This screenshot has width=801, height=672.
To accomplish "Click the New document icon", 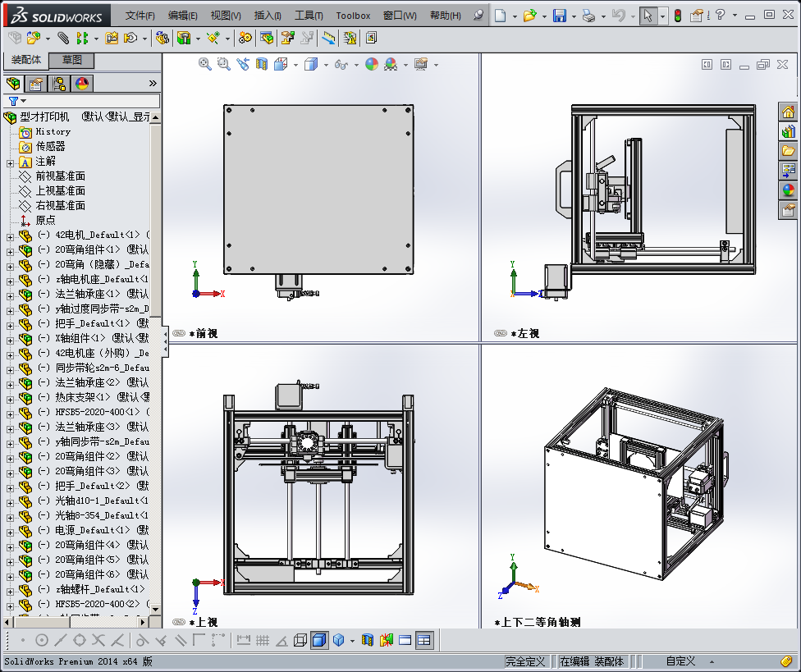I will [500, 16].
